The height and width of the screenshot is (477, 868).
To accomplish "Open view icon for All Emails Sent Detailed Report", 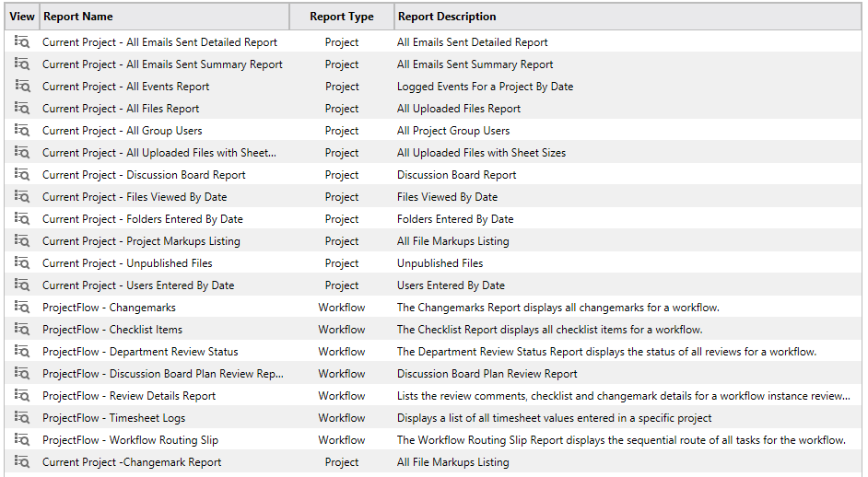I will pyautogui.click(x=21, y=42).
